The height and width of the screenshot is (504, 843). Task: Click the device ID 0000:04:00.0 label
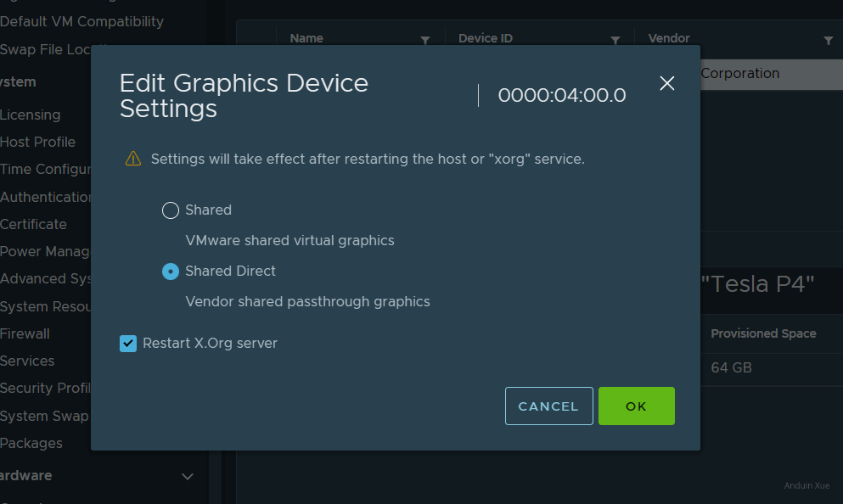pyautogui.click(x=562, y=96)
